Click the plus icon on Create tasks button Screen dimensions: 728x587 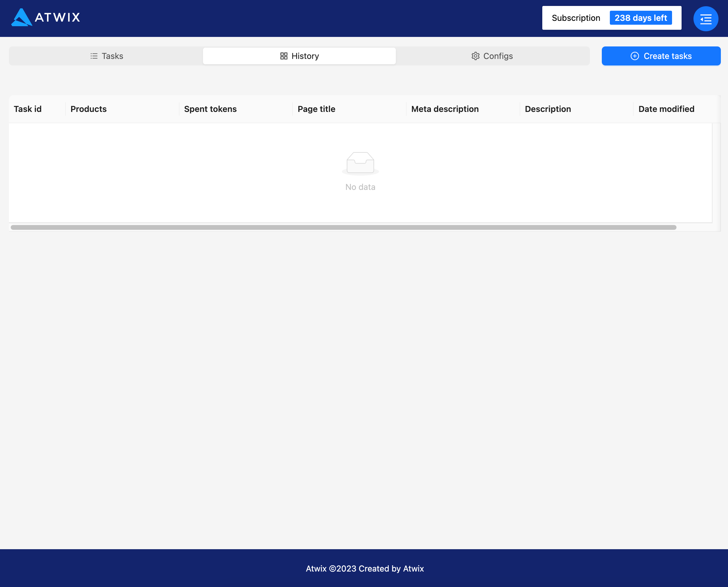(x=635, y=56)
